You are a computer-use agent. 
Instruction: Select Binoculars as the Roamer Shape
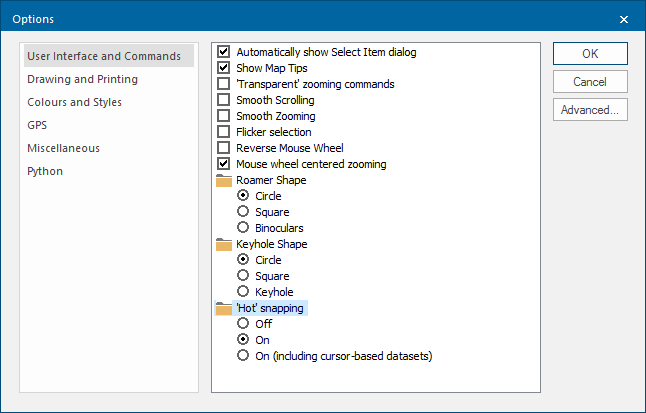243,228
